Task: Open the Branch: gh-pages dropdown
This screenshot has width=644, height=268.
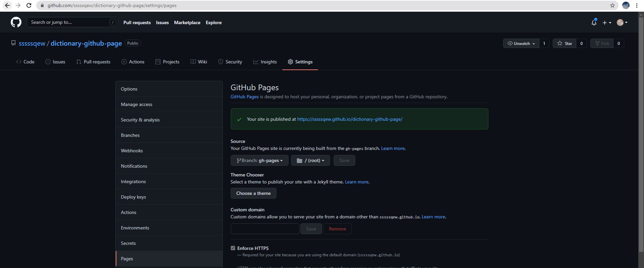Action: [x=259, y=160]
